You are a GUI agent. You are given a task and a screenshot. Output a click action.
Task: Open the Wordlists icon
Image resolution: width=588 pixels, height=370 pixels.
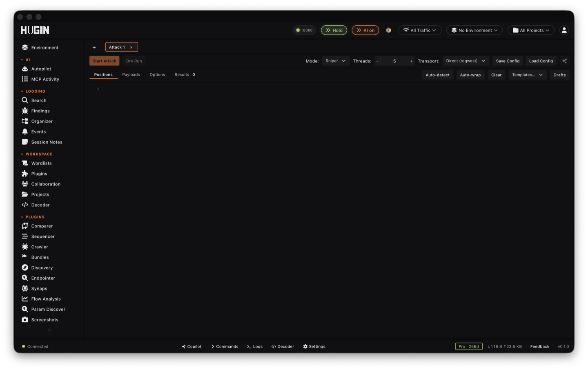tap(25, 163)
